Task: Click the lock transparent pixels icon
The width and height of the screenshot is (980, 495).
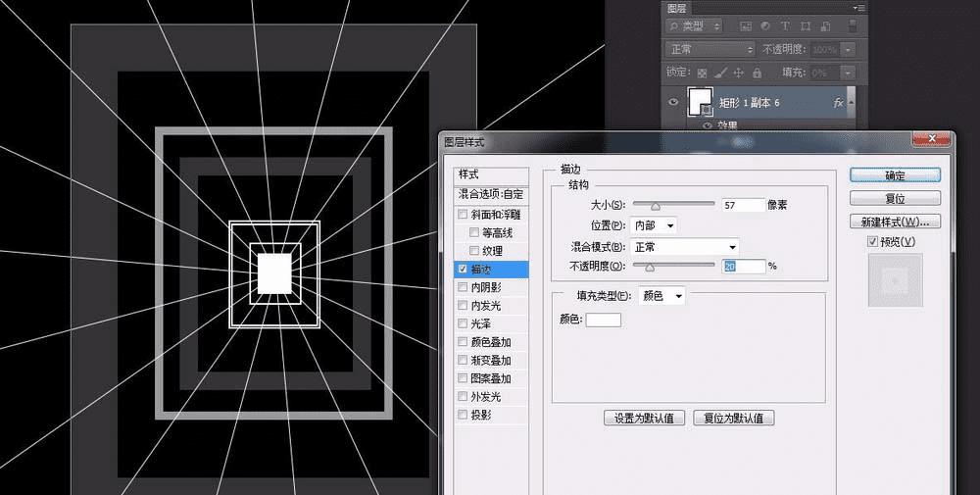Action: point(702,73)
